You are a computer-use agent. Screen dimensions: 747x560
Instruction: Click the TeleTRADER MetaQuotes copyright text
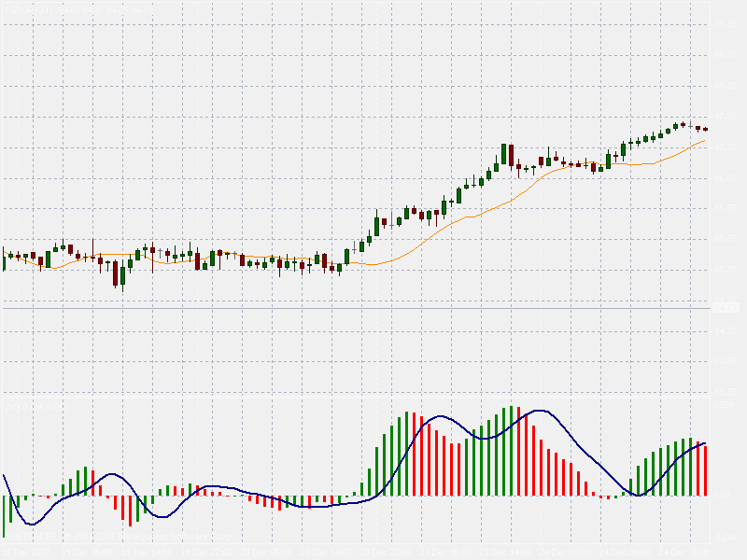coord(120,537)
